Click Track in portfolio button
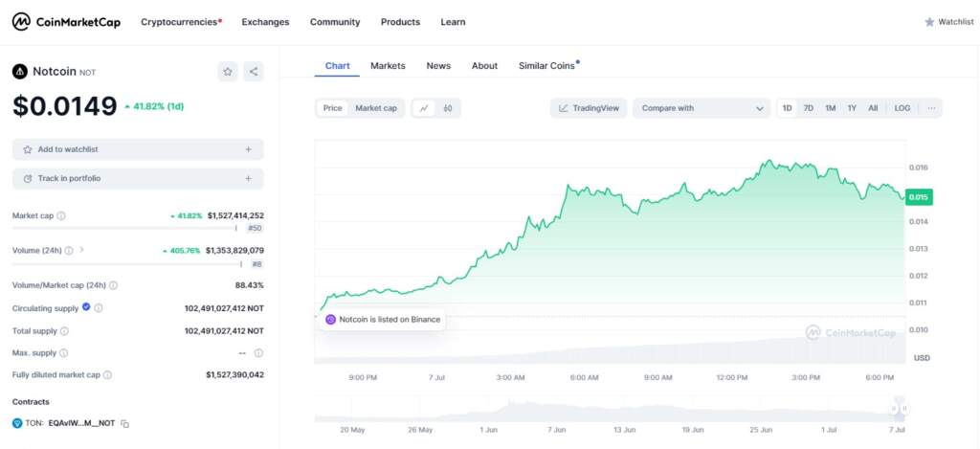This screenshot has width=980, height=449. pos(138,179)
